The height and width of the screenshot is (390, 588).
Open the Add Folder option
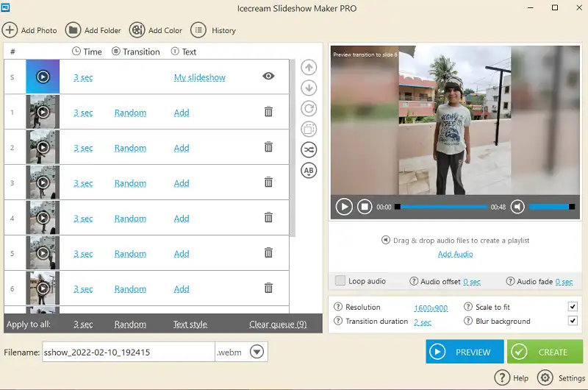(73, 30)
